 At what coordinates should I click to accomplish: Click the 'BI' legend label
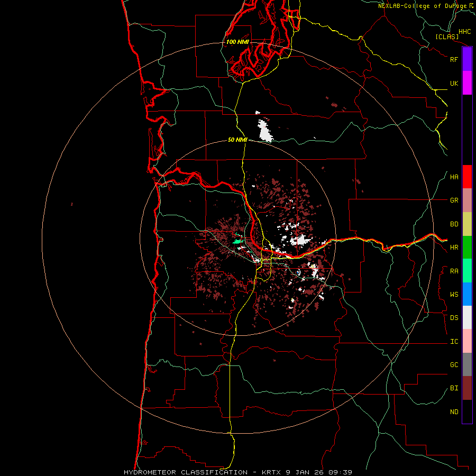coord(454,388)
